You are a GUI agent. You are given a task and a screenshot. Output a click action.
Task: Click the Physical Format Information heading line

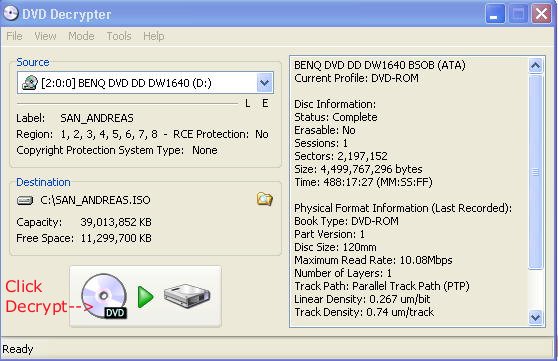403,208
